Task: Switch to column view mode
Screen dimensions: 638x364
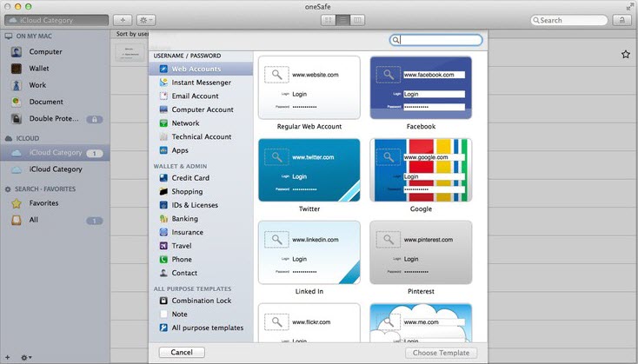Action: click(x=357, y=20)
